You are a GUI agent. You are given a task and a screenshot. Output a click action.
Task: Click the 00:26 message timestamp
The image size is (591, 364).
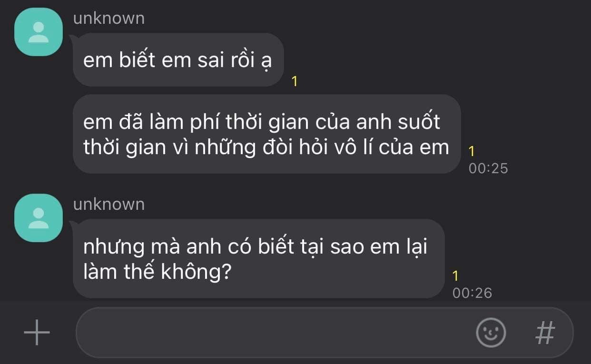pos(472,293)
